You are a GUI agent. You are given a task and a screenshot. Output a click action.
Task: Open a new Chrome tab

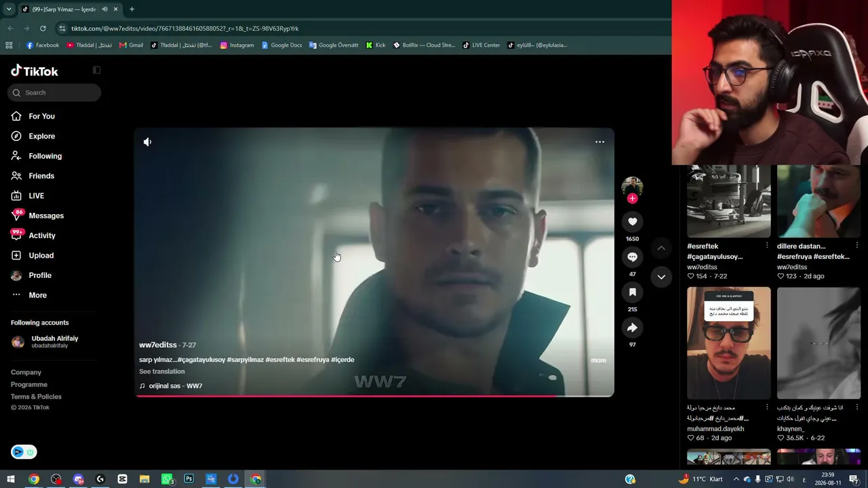point(132,9)
